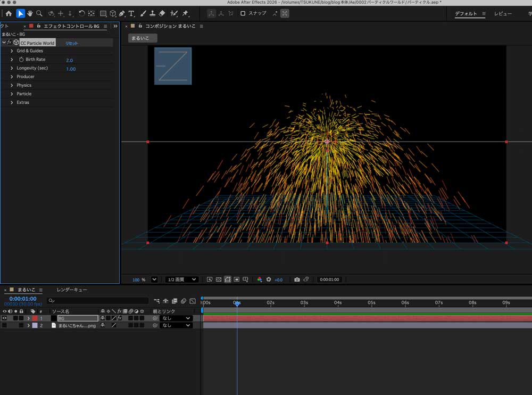Select the Home icon in the toolbar
This screenshot has height=395, width=532.
[8, 13]
